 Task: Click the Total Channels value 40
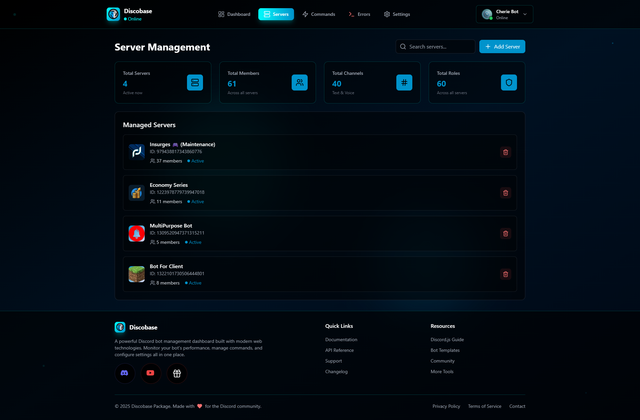click(337, 84)
